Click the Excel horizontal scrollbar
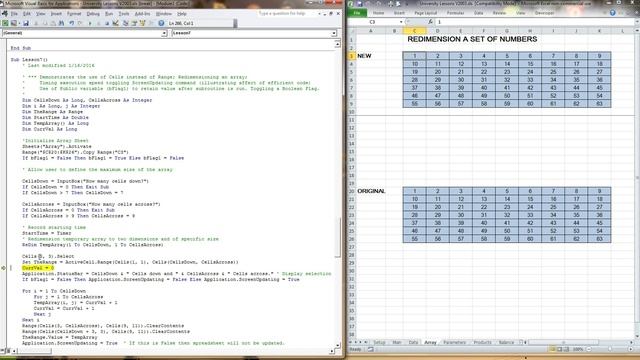 [563, 342]
